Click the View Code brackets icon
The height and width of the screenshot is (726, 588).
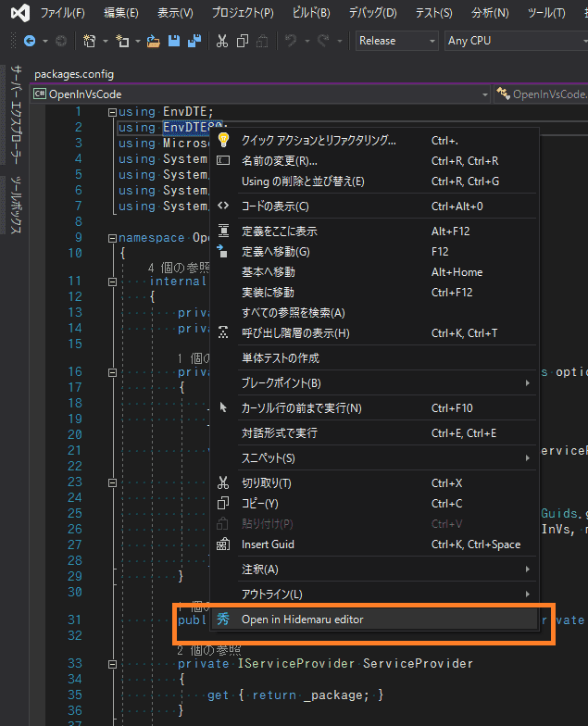[x=223, y=206]
